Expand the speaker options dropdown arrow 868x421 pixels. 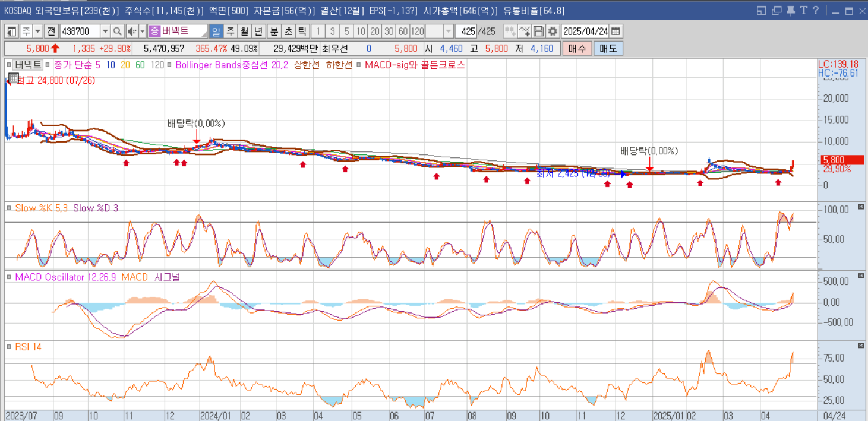(x=143, y=31)
